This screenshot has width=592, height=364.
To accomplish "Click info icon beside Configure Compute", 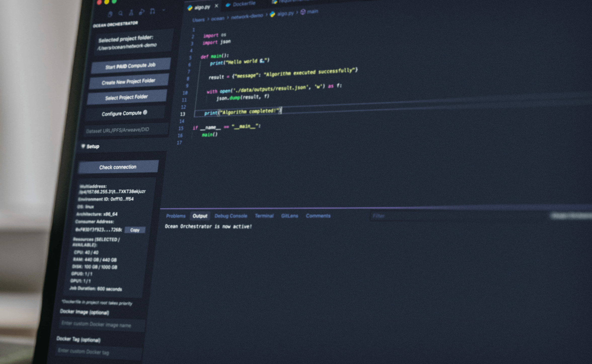I will [x=145, y=112].
